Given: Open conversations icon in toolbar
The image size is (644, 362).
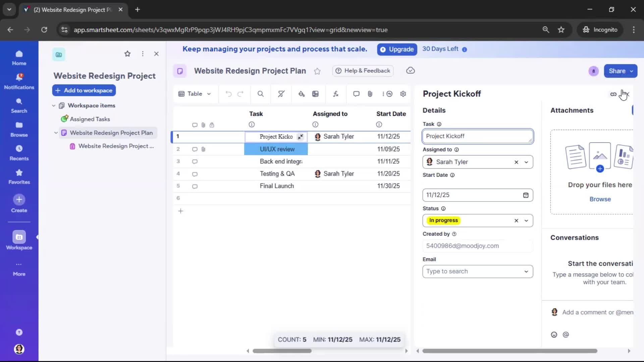Looking at the screenshot, I should click(356, 94).
